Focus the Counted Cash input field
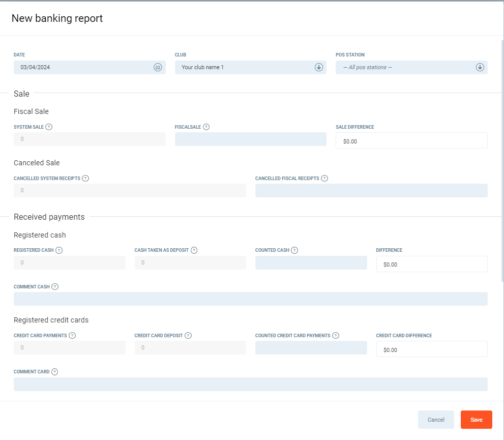The image size is (504, 440). point(311,263)
